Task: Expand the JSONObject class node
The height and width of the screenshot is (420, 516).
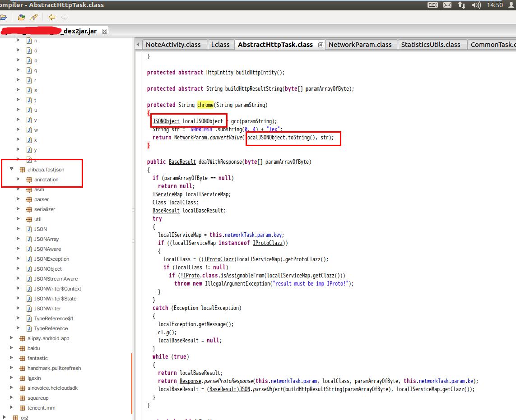Action: [19, 269]
